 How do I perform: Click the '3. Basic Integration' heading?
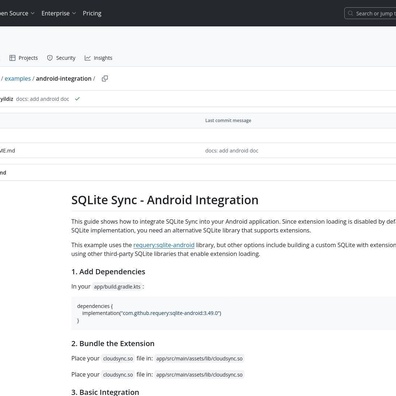pos(105,392)
